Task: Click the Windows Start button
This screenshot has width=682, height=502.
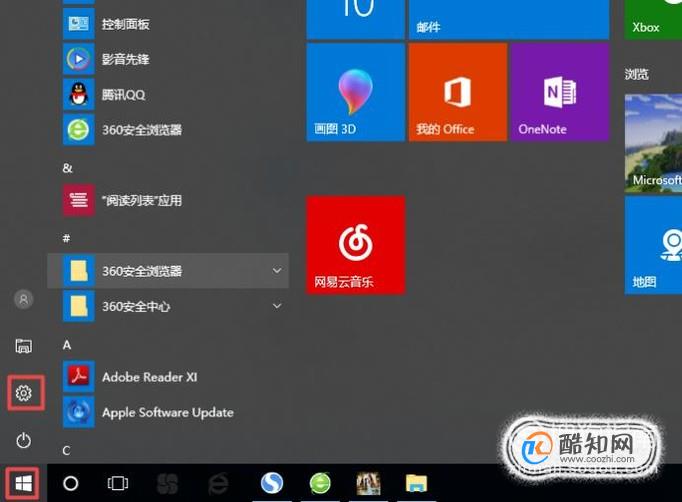Action: (23, 483)
